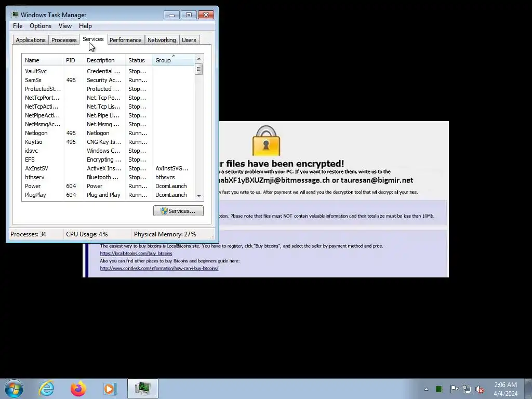Click the muted volume tray icon
The width and height of the screenshot is (532, 399).
[x=480, y=389]
